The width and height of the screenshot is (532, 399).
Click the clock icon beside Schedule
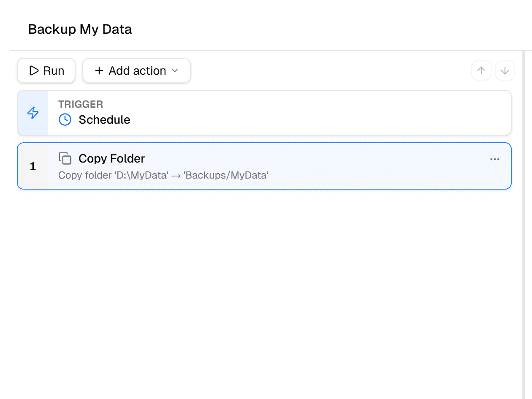pyautogui.click(x=65, y=119)
